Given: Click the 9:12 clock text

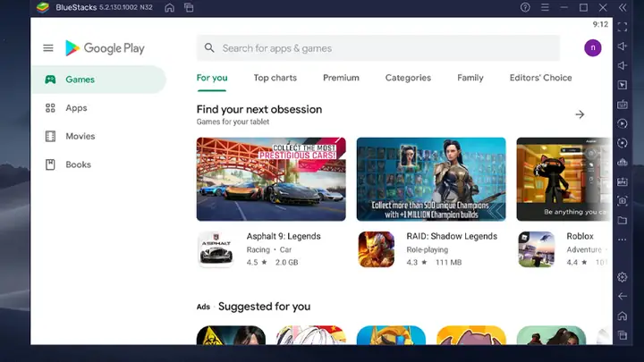Looking at the screenshot, I should click(600, 24).
